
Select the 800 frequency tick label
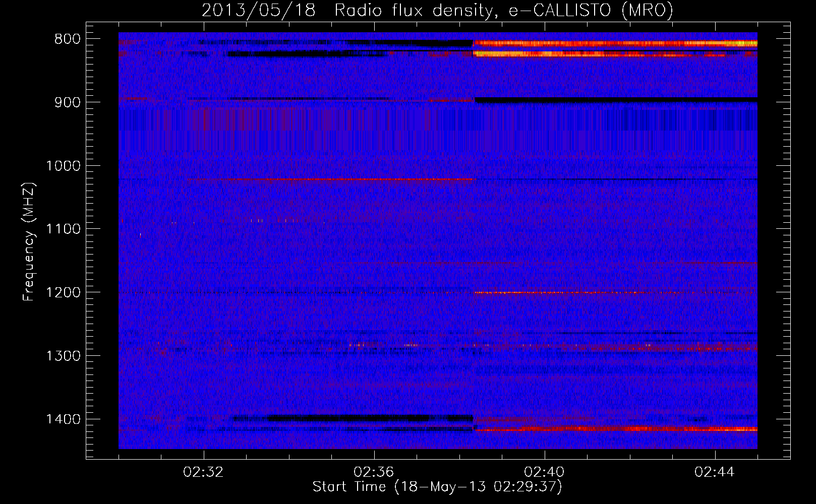point(67,39)
